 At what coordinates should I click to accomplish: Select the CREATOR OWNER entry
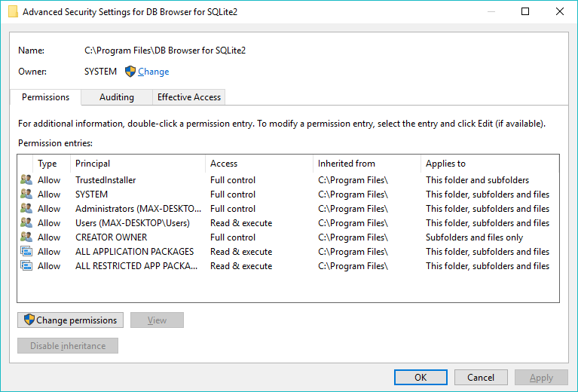point(111,237)
